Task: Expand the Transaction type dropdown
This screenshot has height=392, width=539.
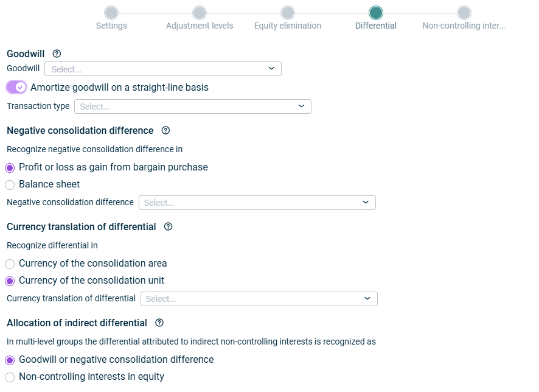Action: pyautogui.click(x=193, y=107)
